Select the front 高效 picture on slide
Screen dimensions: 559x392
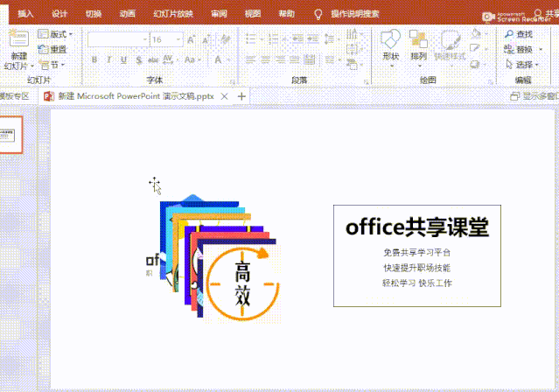[x=242, y=284]
